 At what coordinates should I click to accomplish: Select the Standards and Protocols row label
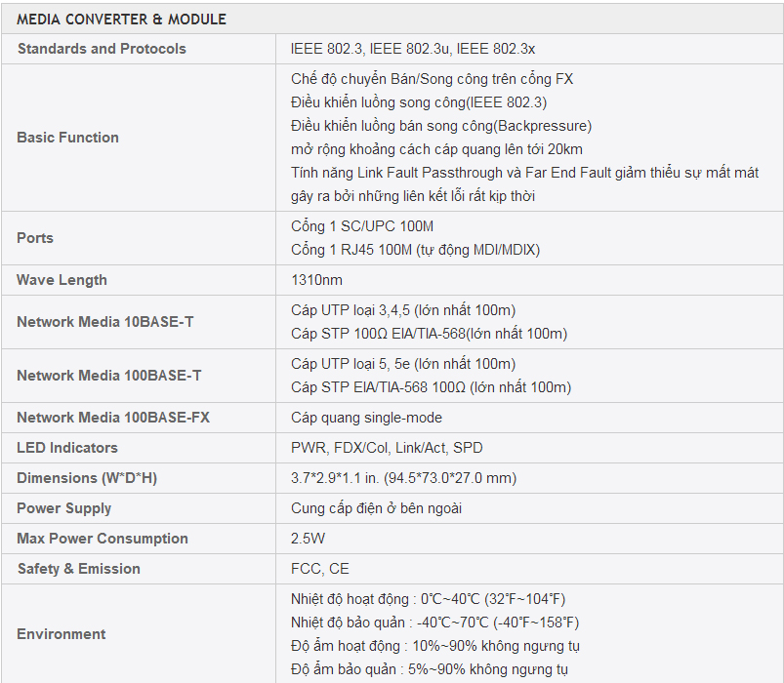102,49
